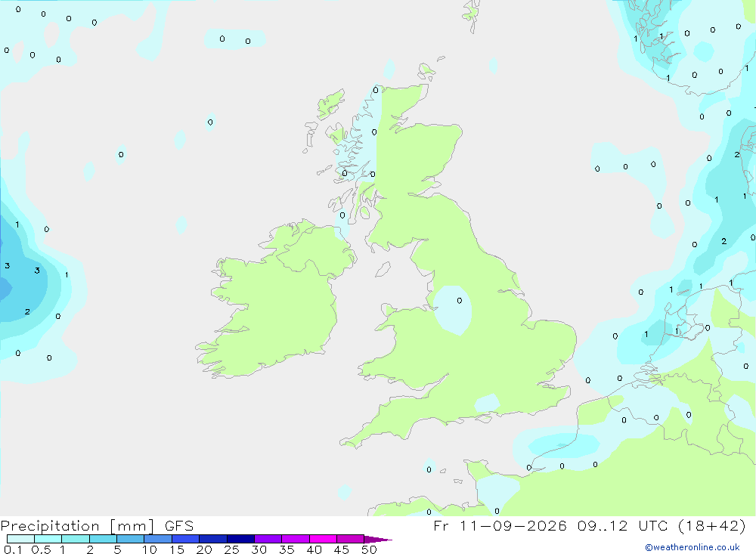Select the 2–5 mm legend color swatch
The height and width of the screenshot is (554, 756).
point(103,539)
